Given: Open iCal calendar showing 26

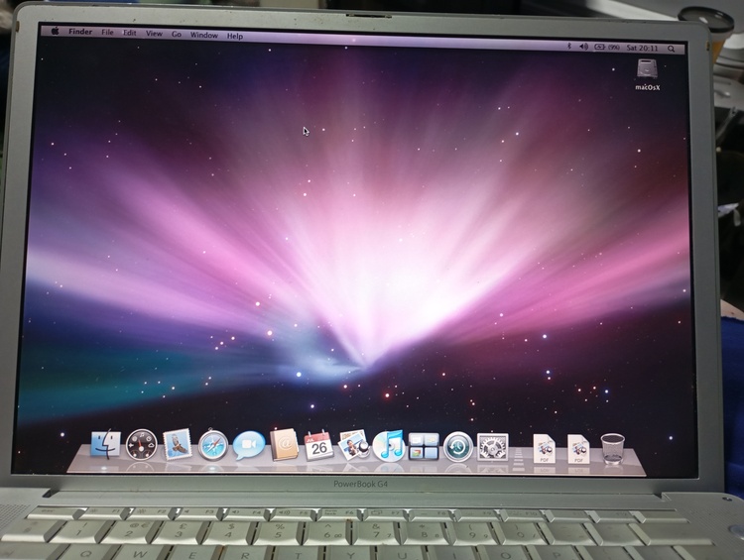Looking at the screenshot, I should (x=318, y=445).
